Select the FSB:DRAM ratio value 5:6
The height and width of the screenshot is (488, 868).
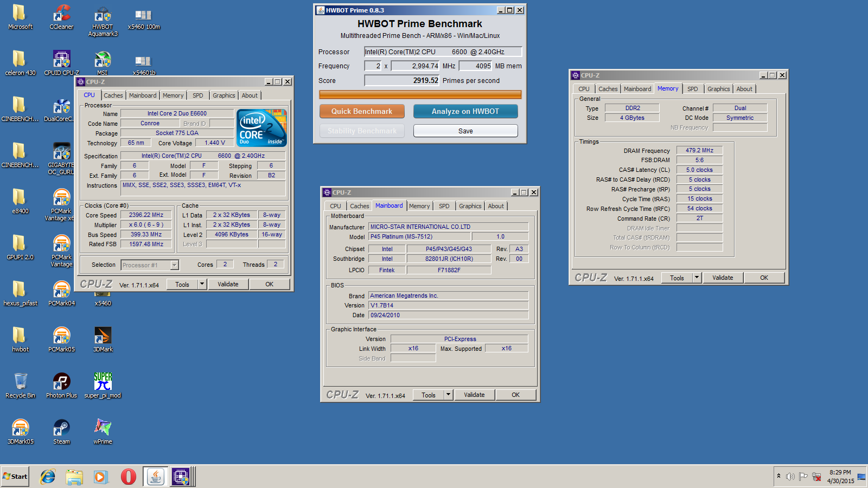point(700,160)
